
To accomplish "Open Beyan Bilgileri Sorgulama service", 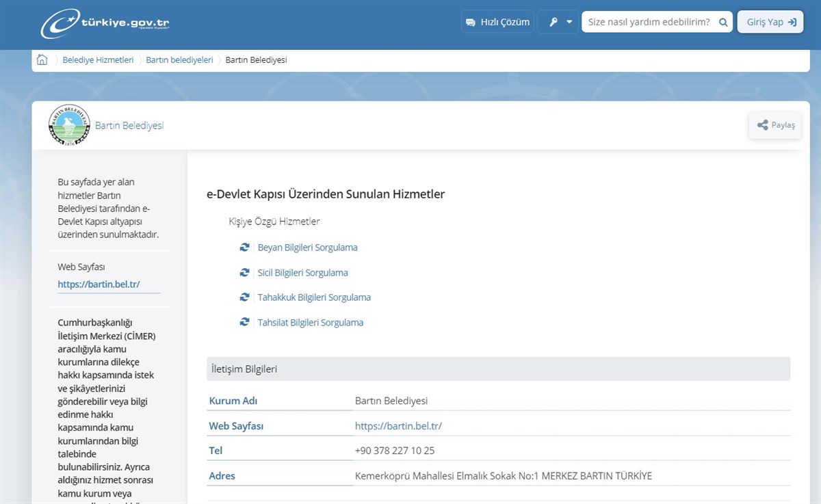I will [307, 248].
